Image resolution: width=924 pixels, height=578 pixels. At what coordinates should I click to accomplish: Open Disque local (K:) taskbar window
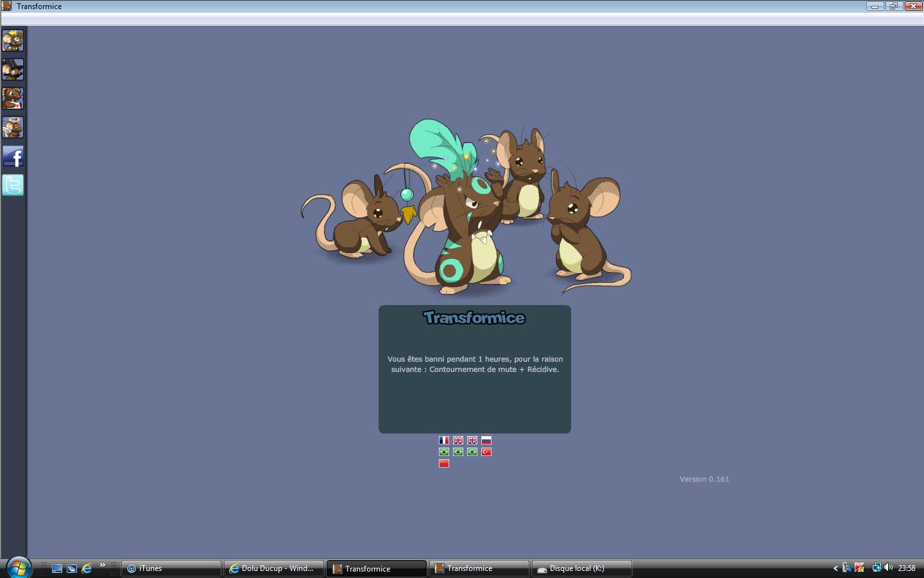(x=582, y=568)
